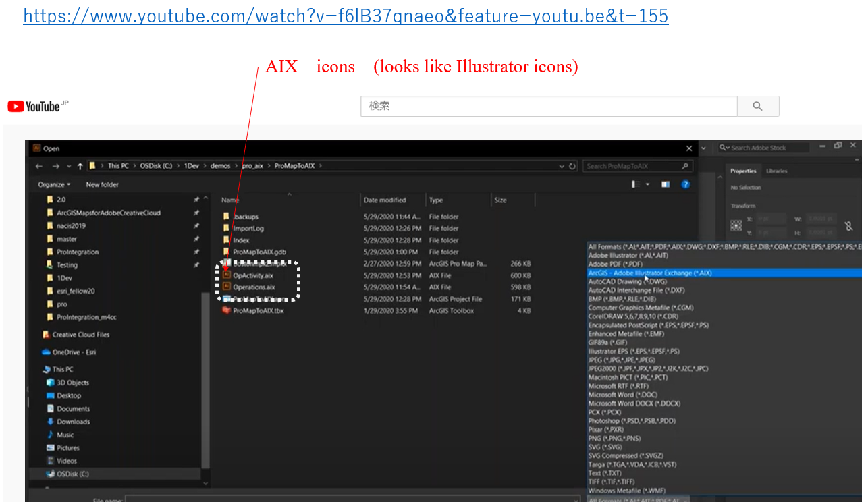Focus the YouTube 検索 search box
Viewport: 868px width, 502px height.
[x=549, y=106]
